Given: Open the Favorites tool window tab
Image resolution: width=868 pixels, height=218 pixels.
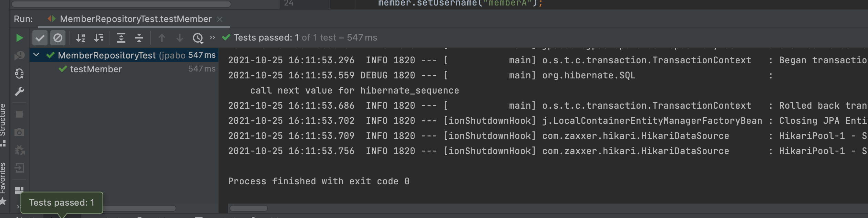Looking at the screenshot, I should (3, 179).
